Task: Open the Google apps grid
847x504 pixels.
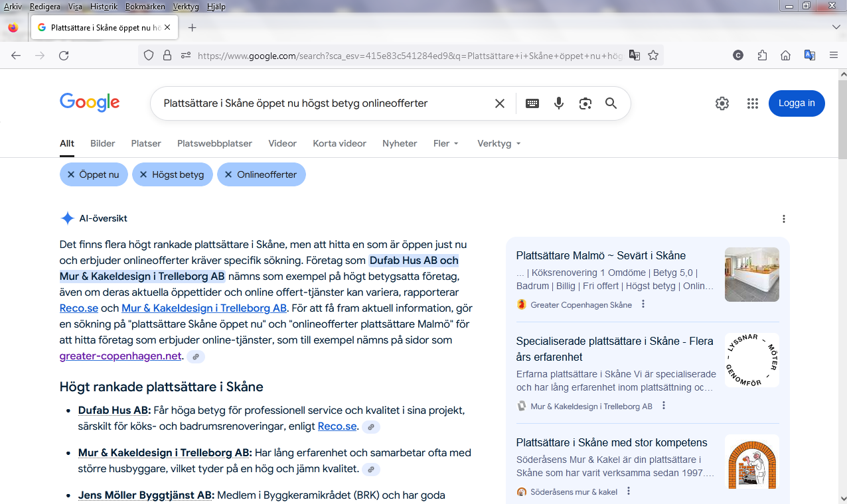Action: pos(752,103)
